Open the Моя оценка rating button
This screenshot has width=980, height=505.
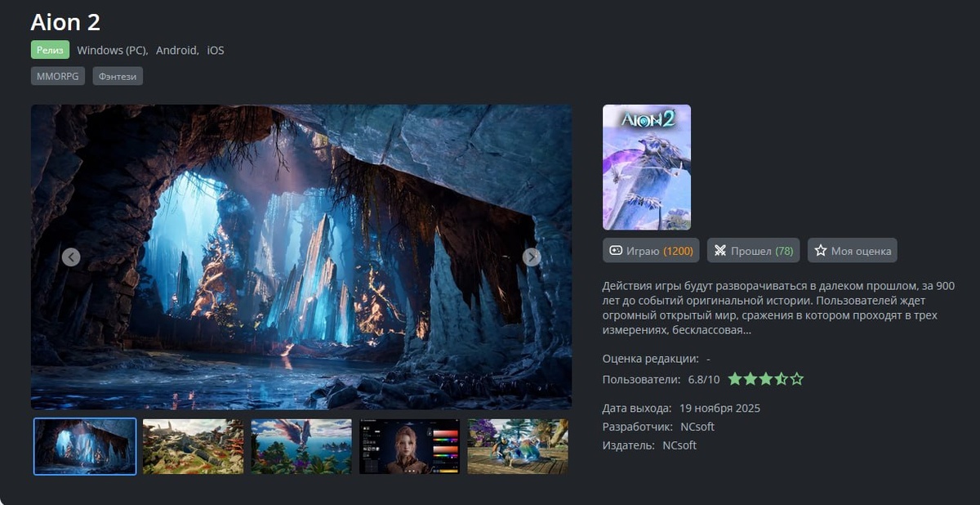[x=853, y=251]
